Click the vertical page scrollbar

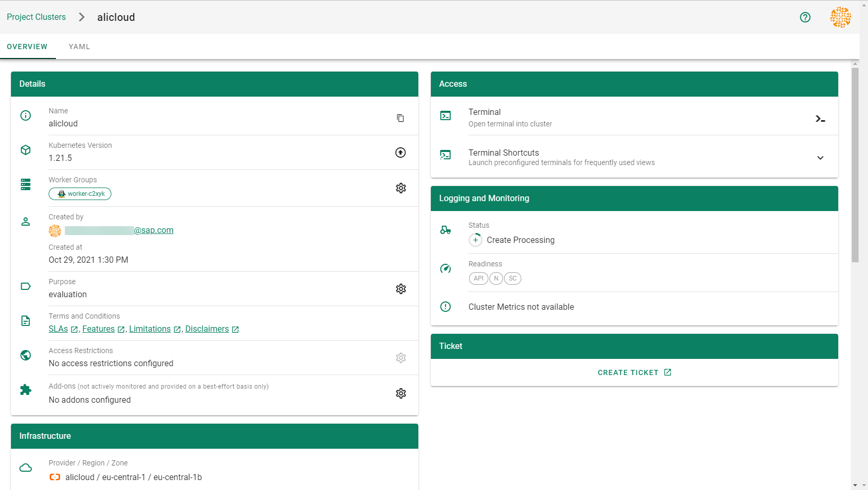click(855, 165)
